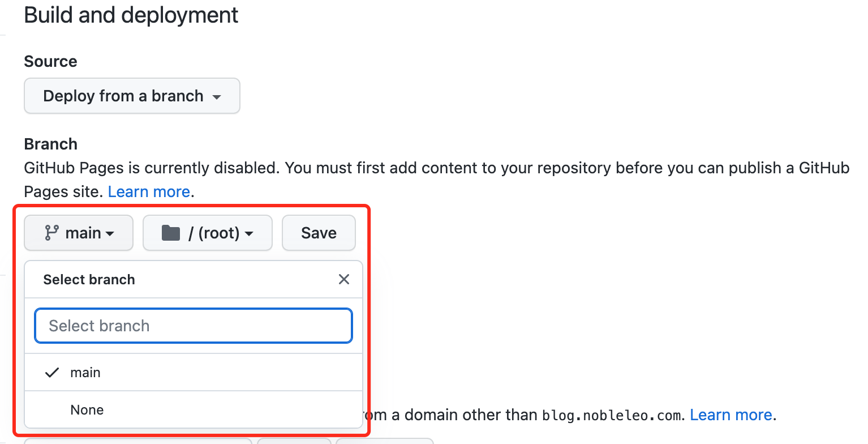Click the Save button
868x444 pixels.
pyautogui.click(x=319, y=233)
